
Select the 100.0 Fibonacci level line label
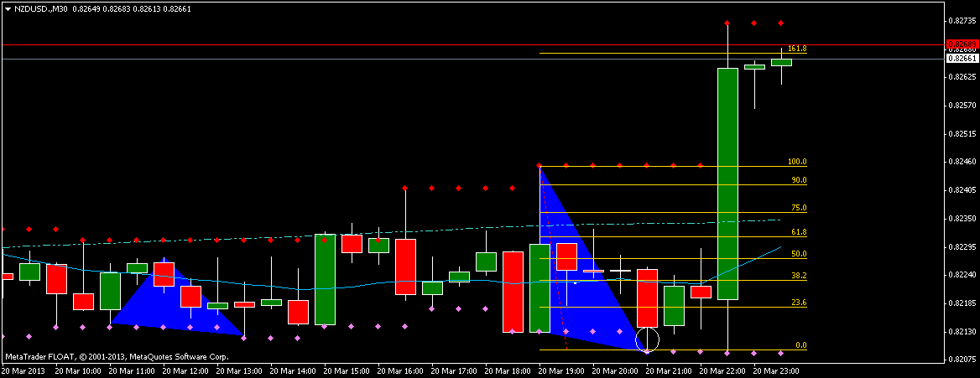click(797, 161)
